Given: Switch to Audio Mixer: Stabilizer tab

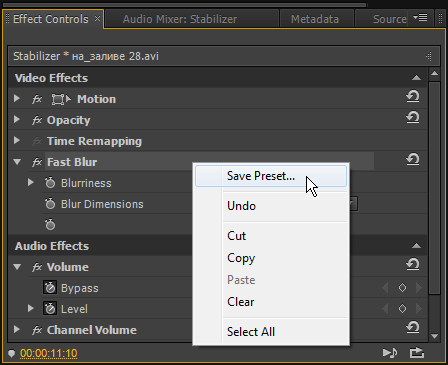Looking at the screenshot, I should pyautogui.click(x=180, y=19).
